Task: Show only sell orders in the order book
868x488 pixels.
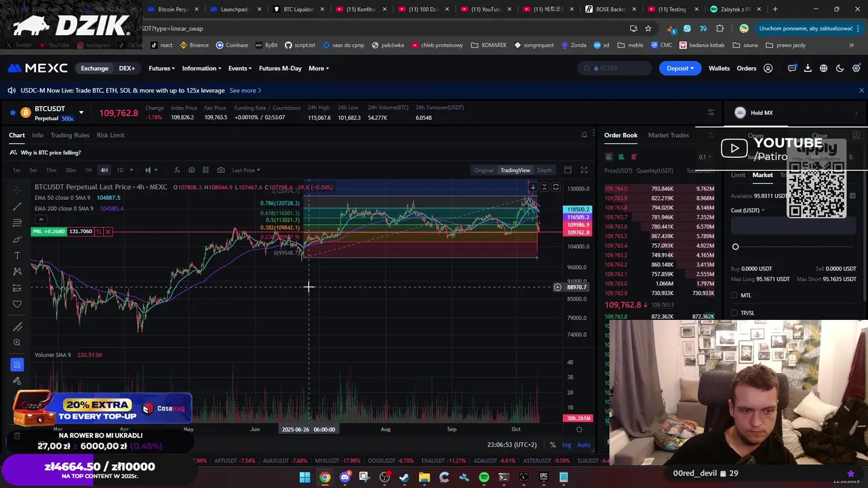Action: (634, 157)
